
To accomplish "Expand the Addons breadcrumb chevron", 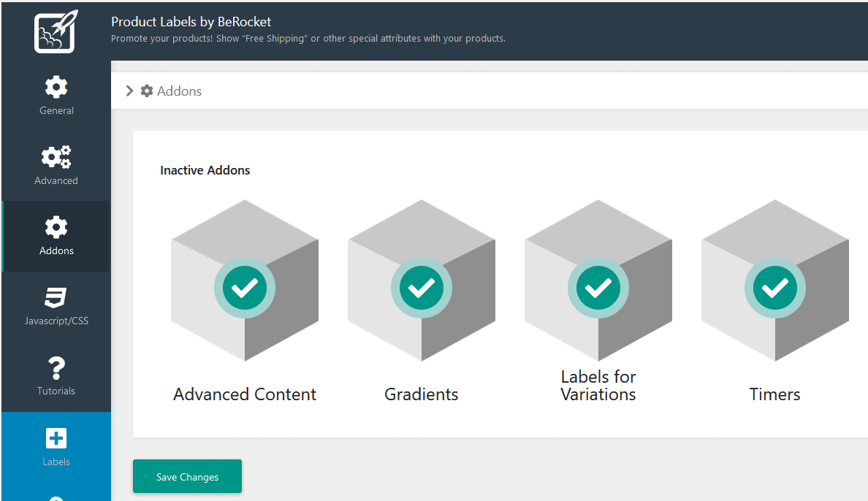I will pyautogui.click(x=129, y=91).
